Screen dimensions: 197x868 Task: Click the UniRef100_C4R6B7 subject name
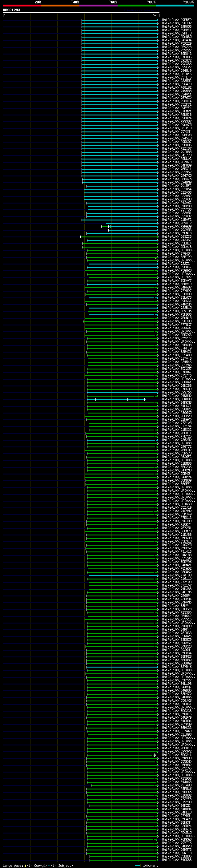(177, 287)
